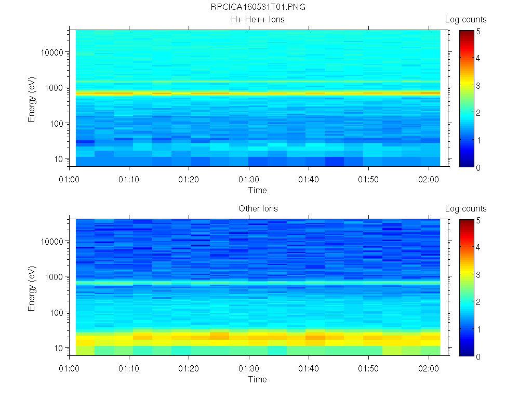This screenshot has width=532, height=399.
Task: Select "01:00" time tick under Other Ions plot
Action: tap(69, 368)
